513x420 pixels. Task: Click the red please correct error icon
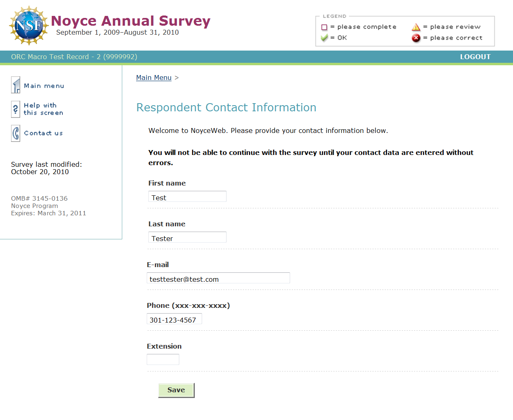[x=416, y=38]
